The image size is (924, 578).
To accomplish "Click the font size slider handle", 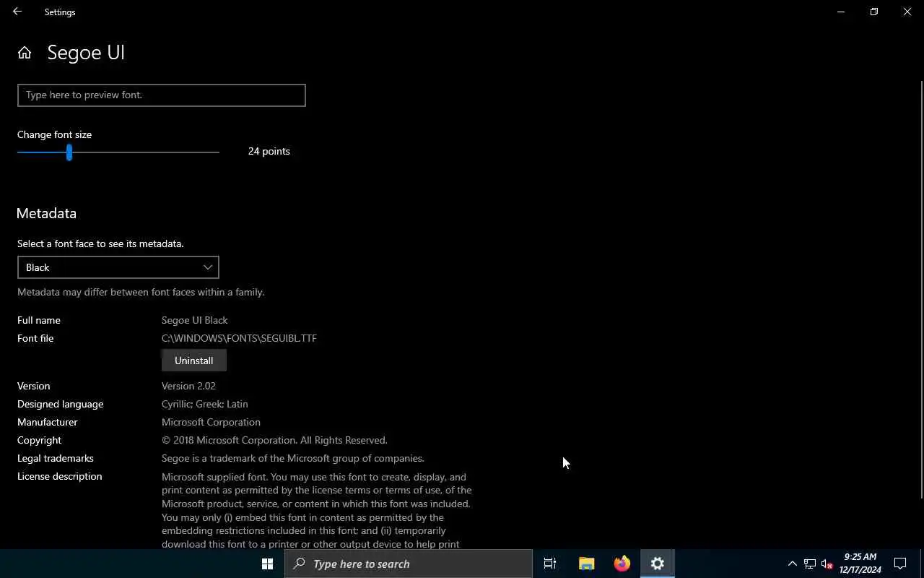I will coord(69,152).
